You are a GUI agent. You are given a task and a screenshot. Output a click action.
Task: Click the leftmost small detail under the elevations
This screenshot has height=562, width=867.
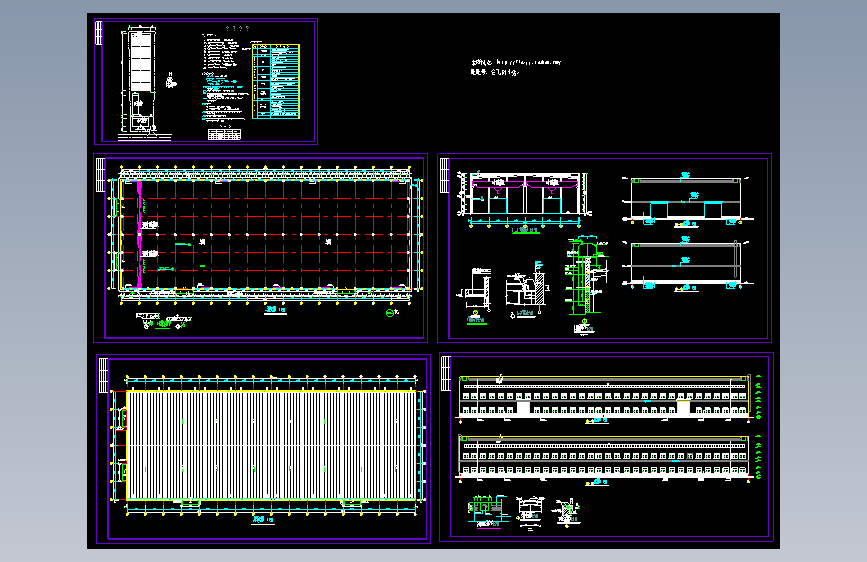point(487,512)
